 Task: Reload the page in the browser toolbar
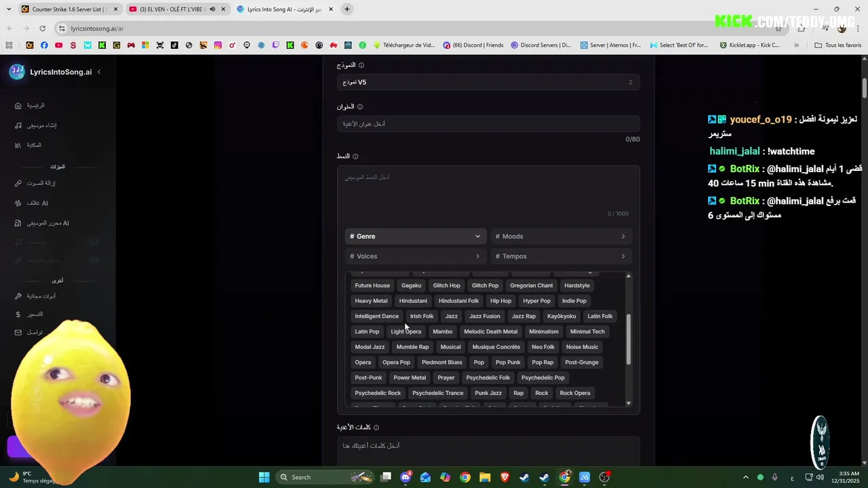coord(42,28)
